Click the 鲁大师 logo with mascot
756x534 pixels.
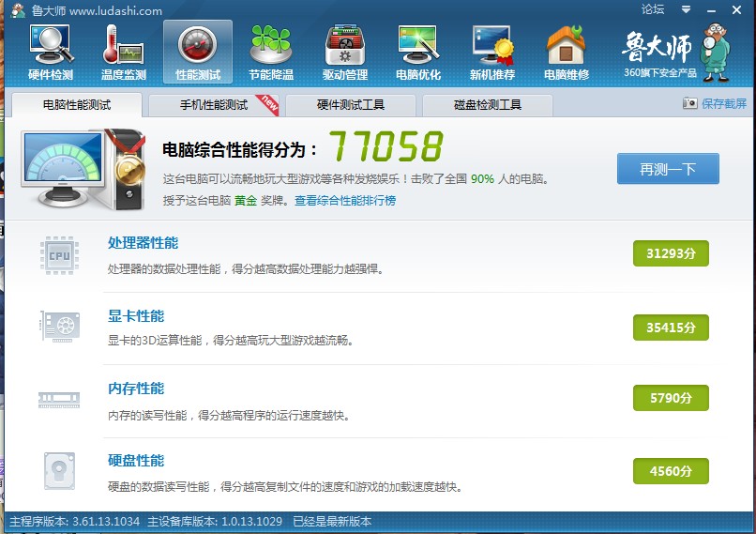pyautogui.click(x=676, y=53)
